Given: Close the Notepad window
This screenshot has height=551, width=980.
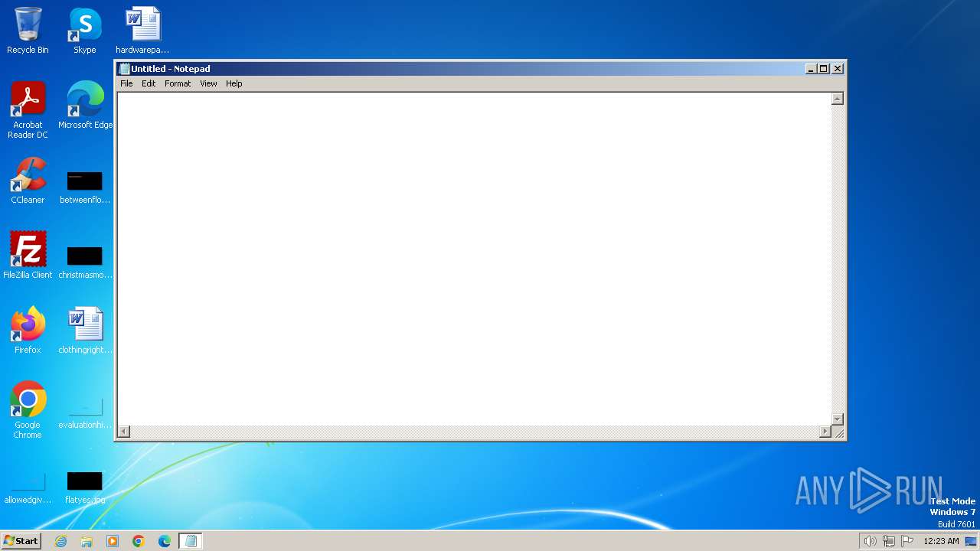Looking at the screenshot, I should click(838, 69).
